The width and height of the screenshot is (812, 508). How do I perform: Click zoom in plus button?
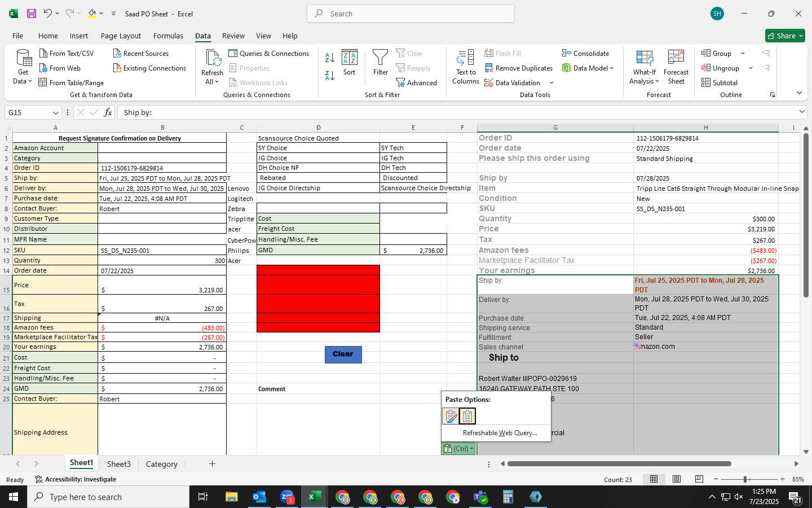782,479
